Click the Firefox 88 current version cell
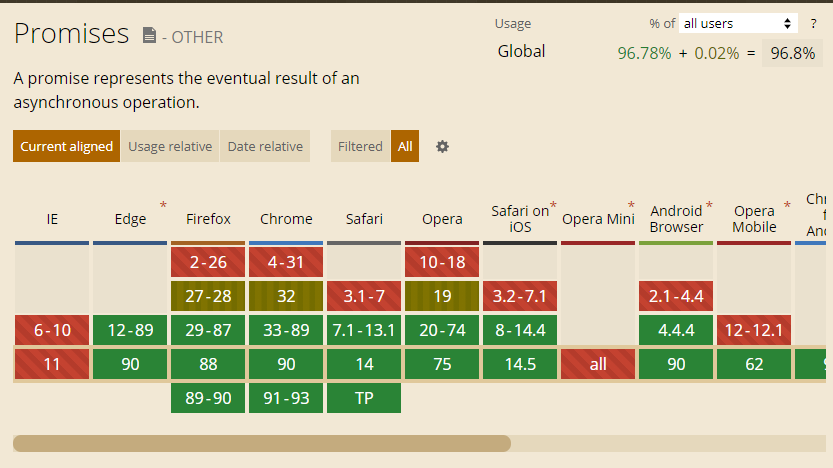 point(208,364)
